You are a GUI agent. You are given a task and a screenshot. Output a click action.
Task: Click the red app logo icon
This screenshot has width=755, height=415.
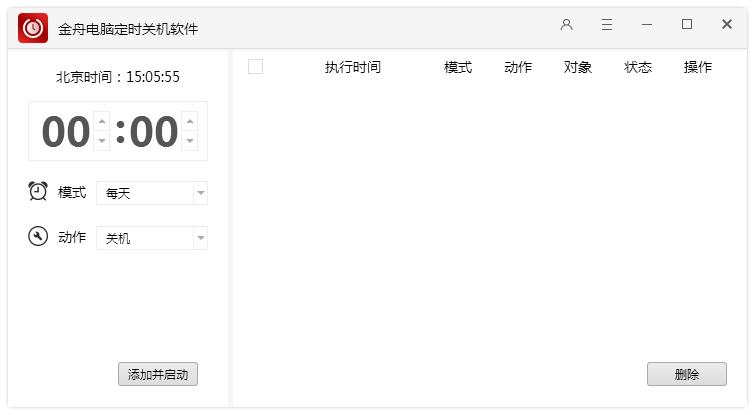click(33, 28)
